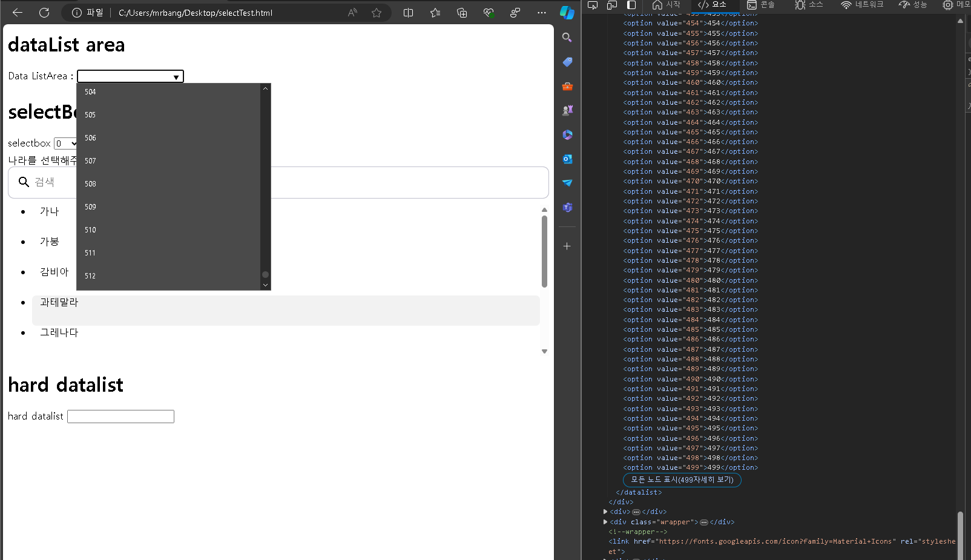Screen dimensions: 971x560
Task: Click the Read Aloud icon in address bar
Action: [x=352, y=13]
